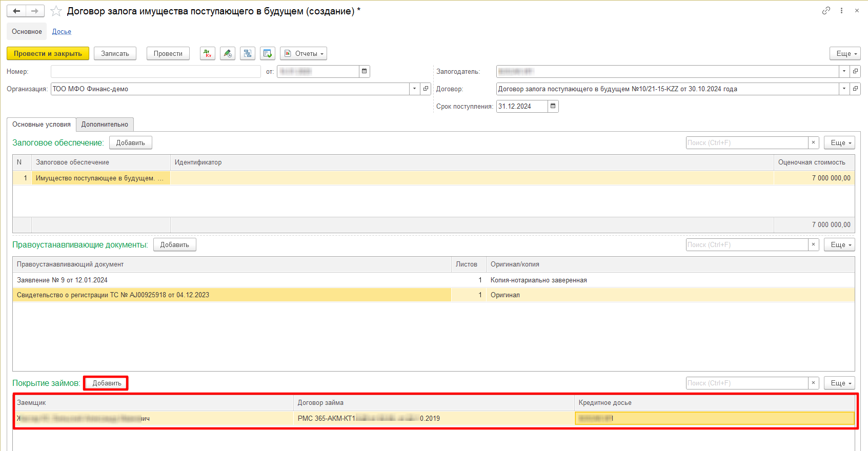This screenshot has width=868, height=451.
Task: Open the Залогодатель record in a new form
Action: (855, 71)
